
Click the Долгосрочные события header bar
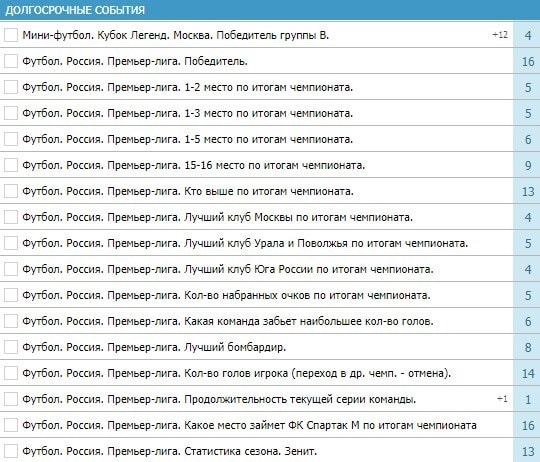[270, 10]
